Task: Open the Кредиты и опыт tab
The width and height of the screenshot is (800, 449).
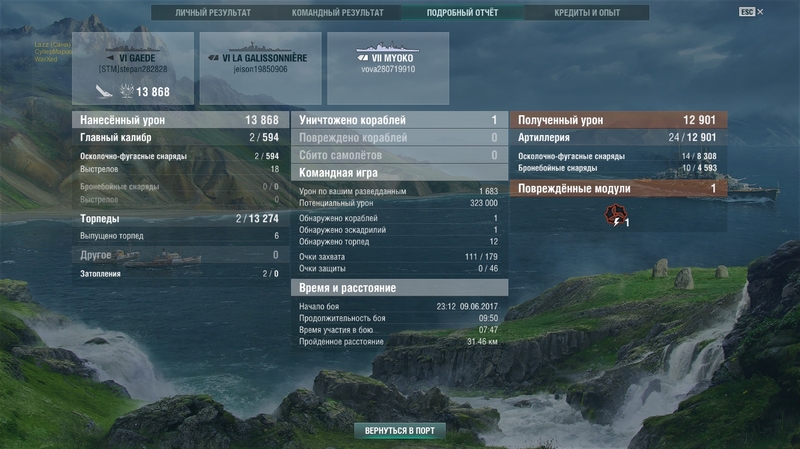Action: point(587,13)
